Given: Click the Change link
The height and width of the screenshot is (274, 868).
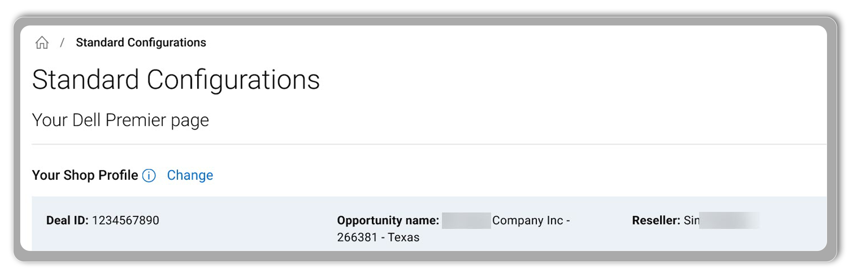Looking at the screenshot, I should pos(190,175).
